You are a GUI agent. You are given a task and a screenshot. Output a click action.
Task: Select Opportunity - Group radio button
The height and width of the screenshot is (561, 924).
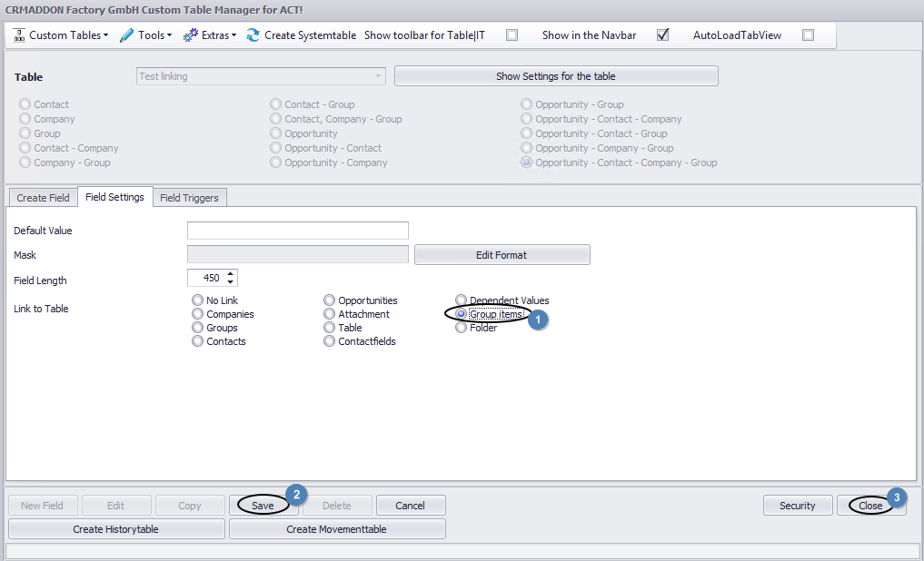(x=526, y=104)
